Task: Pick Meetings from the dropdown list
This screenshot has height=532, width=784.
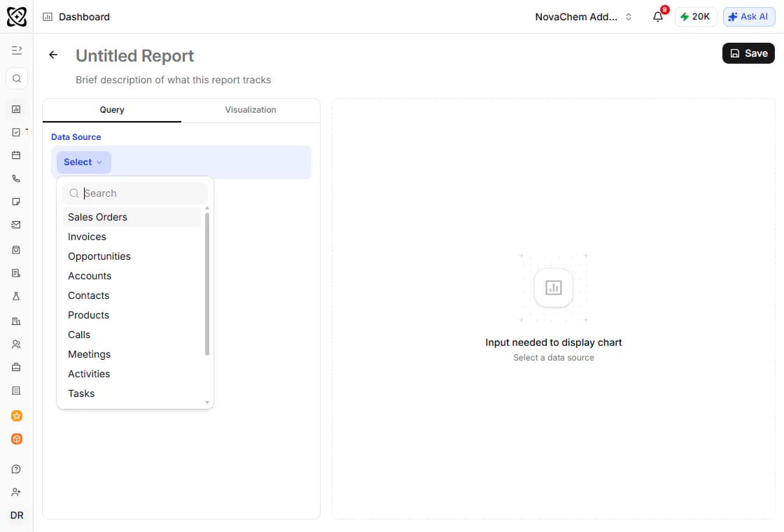Action: pos(132,354)
